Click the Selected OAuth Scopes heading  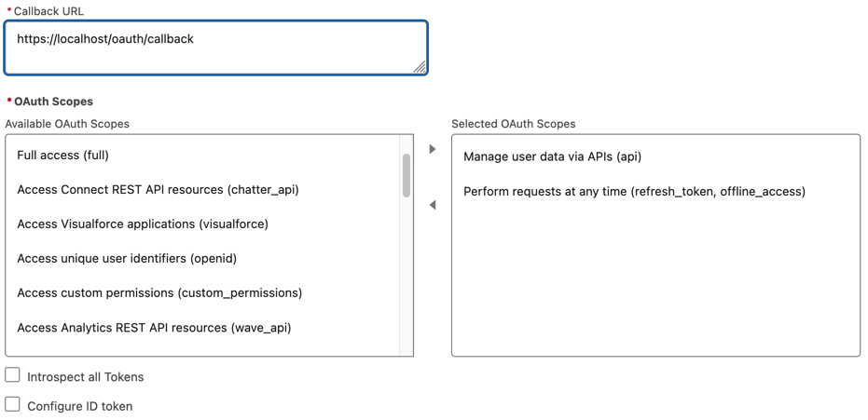tap(513, 124)
